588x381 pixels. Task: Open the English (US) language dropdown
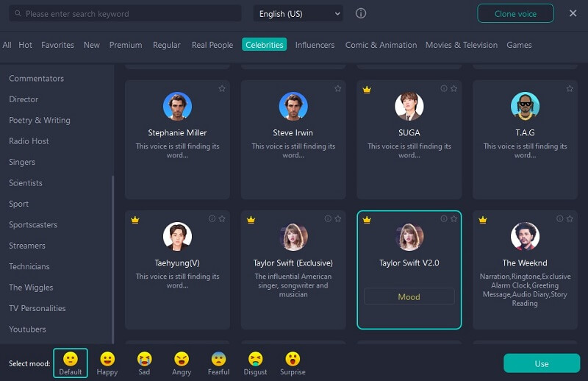[298, 13]
